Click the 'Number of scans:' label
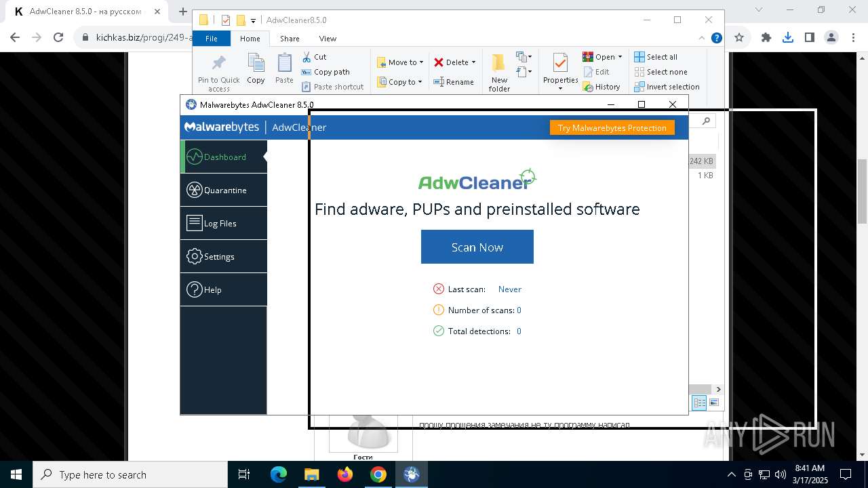This screenshot has width=868, height=488. (480, 310)
